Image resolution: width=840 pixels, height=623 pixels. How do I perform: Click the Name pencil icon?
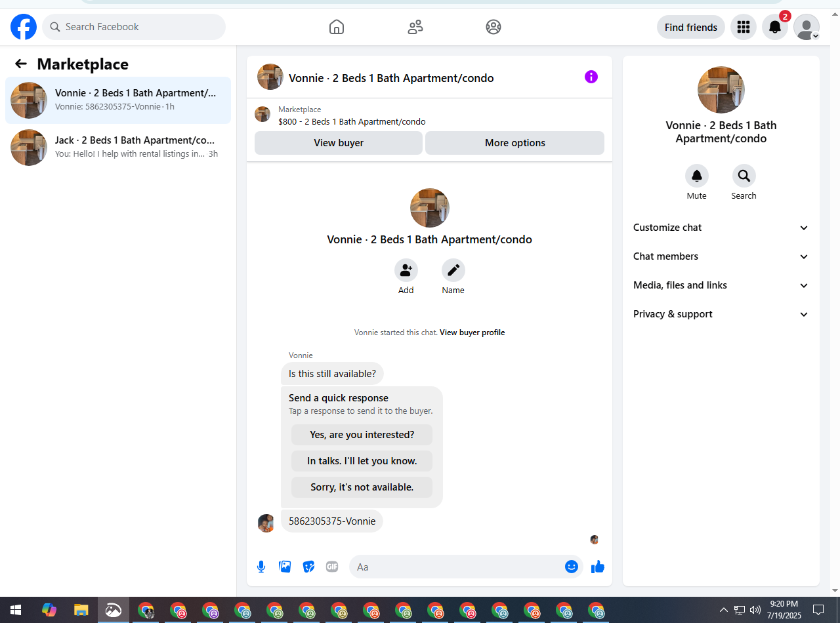pyautogui.click(x=453, y=270)
